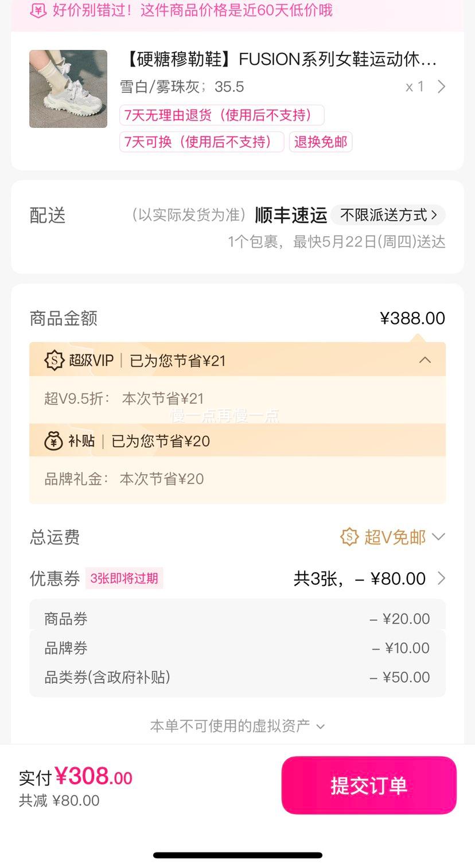Open coupon list with right chevron

tap(441, 578)
